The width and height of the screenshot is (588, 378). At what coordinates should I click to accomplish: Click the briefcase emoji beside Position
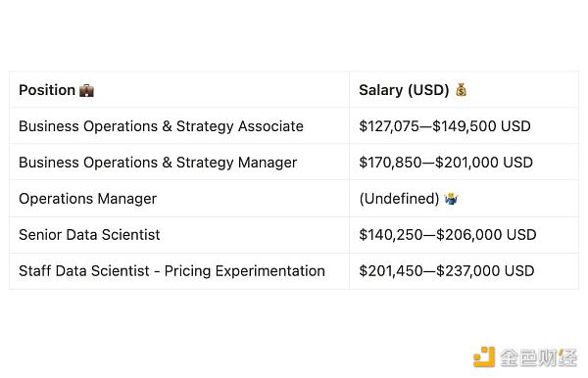point(86,90)
